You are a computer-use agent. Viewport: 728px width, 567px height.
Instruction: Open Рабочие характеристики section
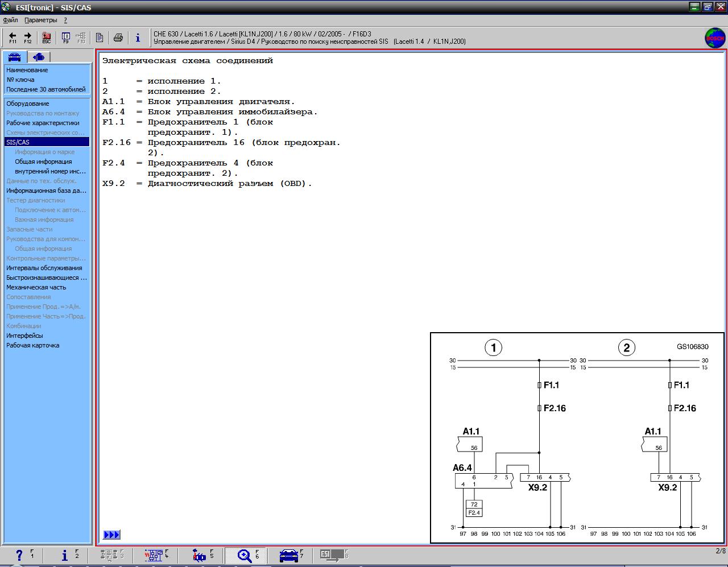(x=43, y=123)
